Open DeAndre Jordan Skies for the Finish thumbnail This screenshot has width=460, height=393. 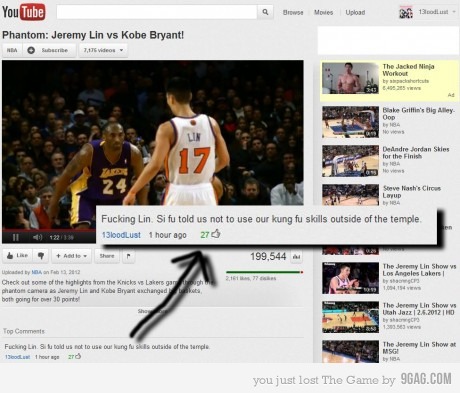[350, 161]
